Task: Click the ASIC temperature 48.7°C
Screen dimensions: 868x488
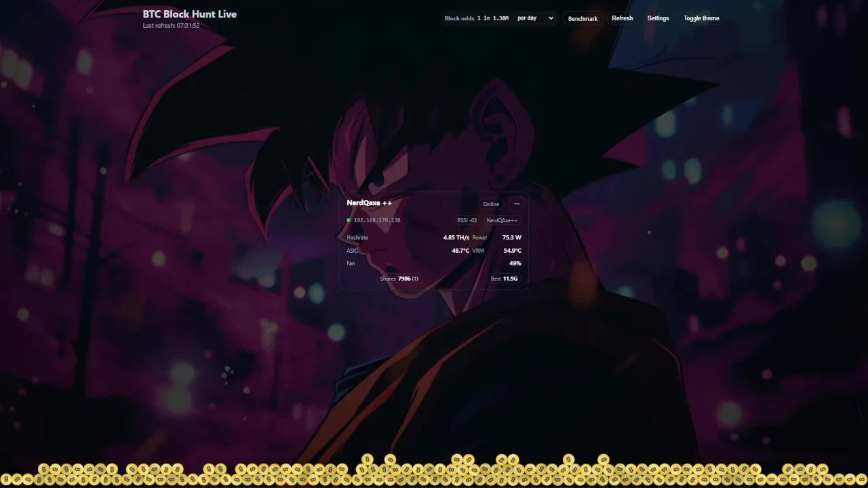Action: click(x=460, y=251)
